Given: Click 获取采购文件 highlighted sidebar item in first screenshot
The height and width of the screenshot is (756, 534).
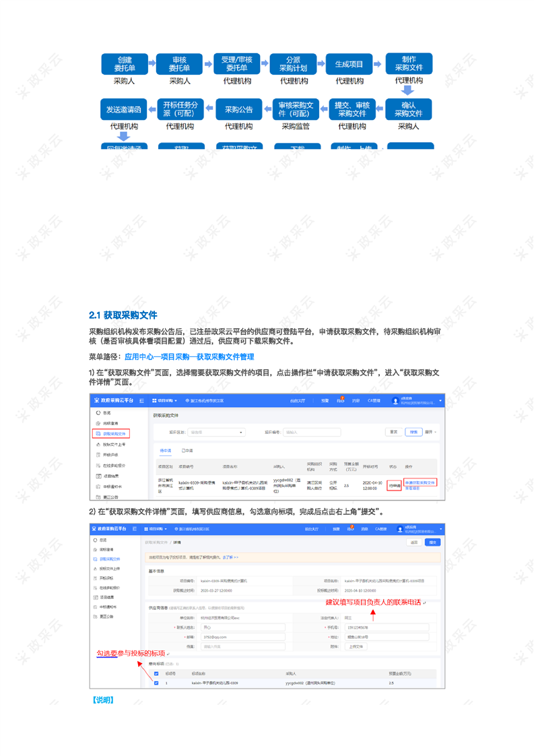Looking at the screenshot, I should click(110, 434).
